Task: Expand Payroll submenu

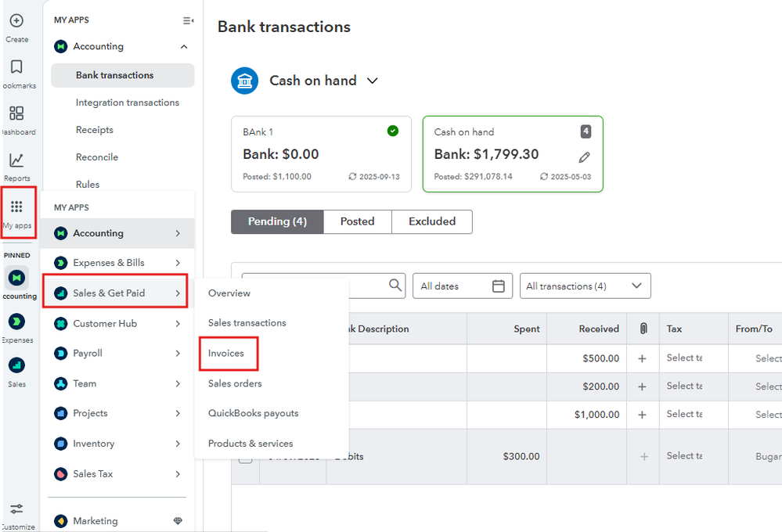Action: [178, 354]
